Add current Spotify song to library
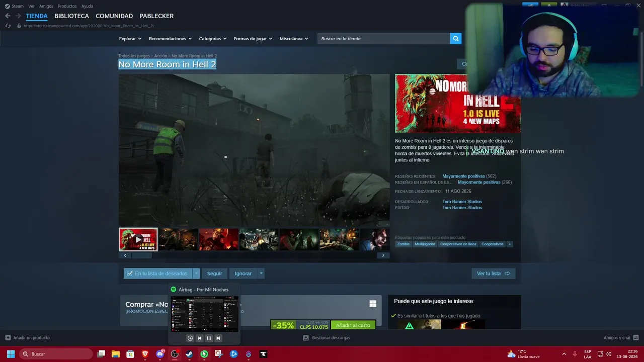This screenshot has height=362, width=644. (190, 338)
